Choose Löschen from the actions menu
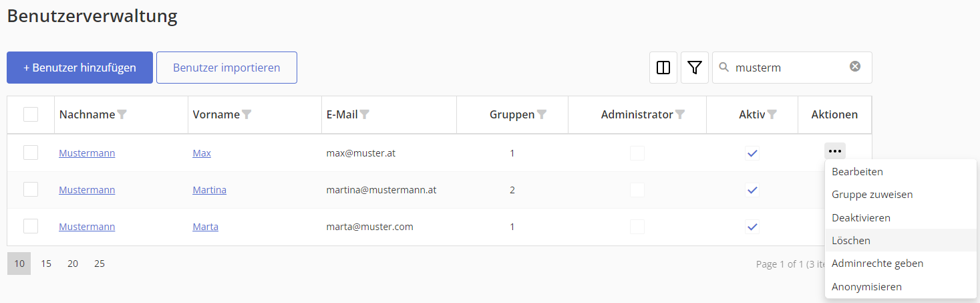The width and height of the screenshot is (980, 303). (851, 241)
